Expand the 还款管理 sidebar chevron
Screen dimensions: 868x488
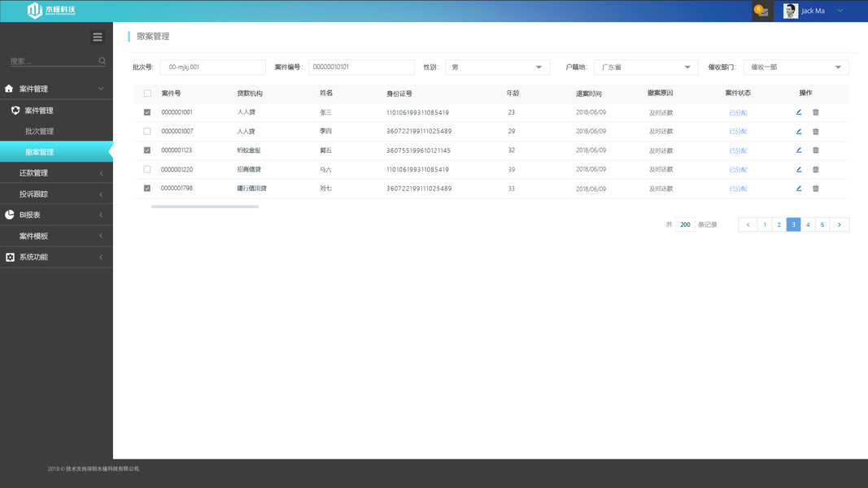tap(102, 173)
